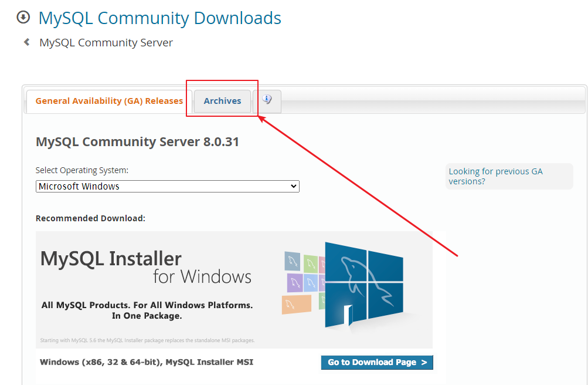Click Windows (x86, 32 & 64-bit), MySQL Installer MSI text
This screenshot has height=385, width=588.
pos(147,362)
